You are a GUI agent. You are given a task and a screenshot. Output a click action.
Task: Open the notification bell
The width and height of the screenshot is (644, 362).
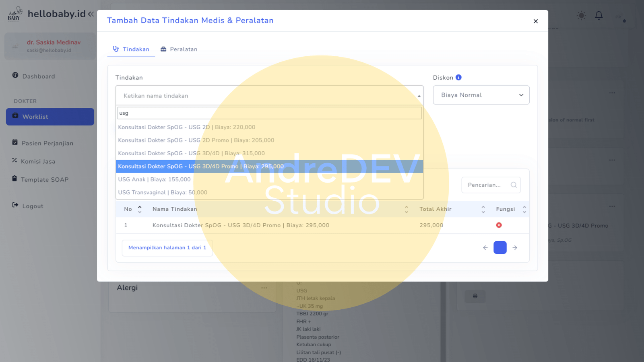(599, 16)
